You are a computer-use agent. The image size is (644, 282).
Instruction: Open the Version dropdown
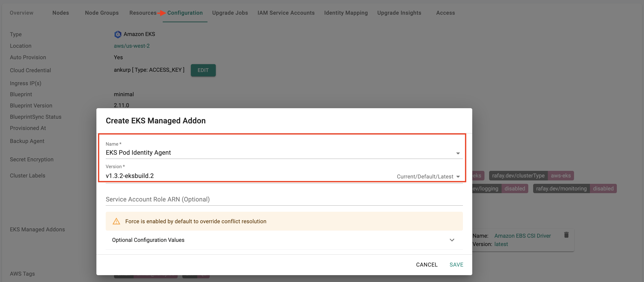coord(284,176)
